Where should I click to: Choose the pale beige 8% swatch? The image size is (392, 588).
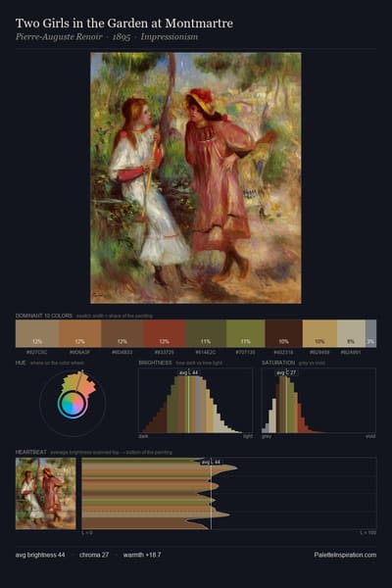coord(351,333)
